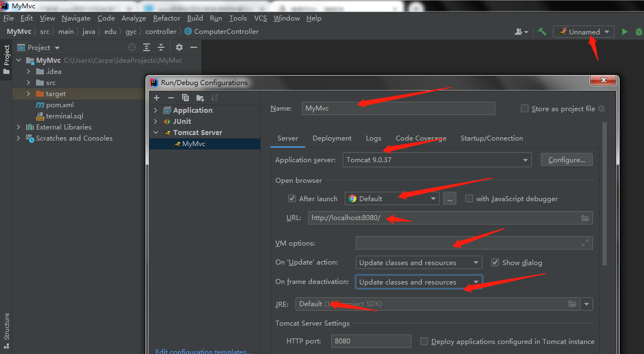Switch to the Code Coverage tab
This screenshot has height=354, width=644.
pos(421,138)
